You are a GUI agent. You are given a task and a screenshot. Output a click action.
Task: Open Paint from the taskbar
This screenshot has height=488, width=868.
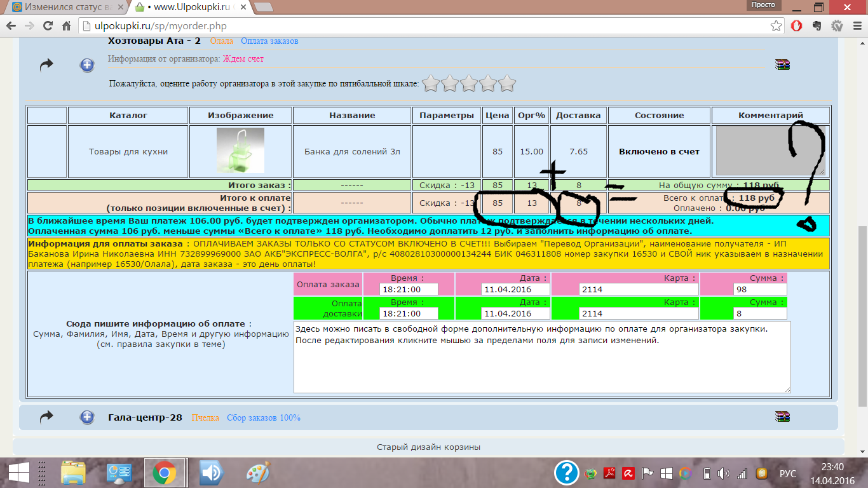257,473
